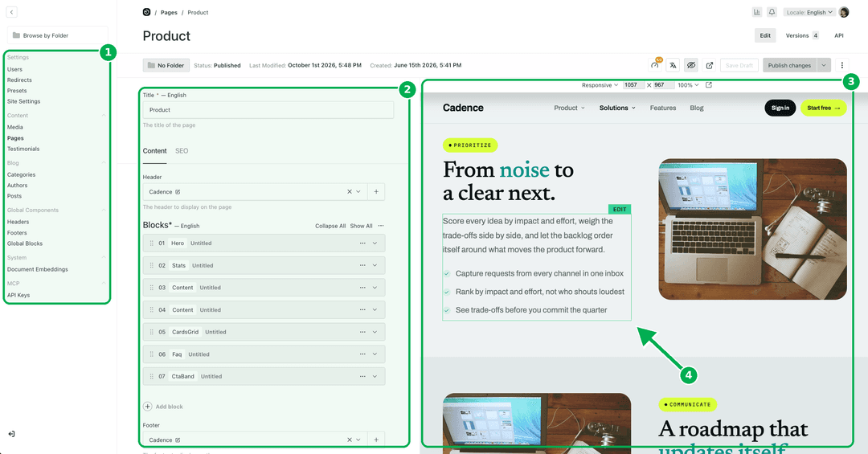The width and height of the screenshot is (868, 454).
Task: Open the Publish changes dropdown arrow
Action: pyautogui.click(x=824, y=65)
